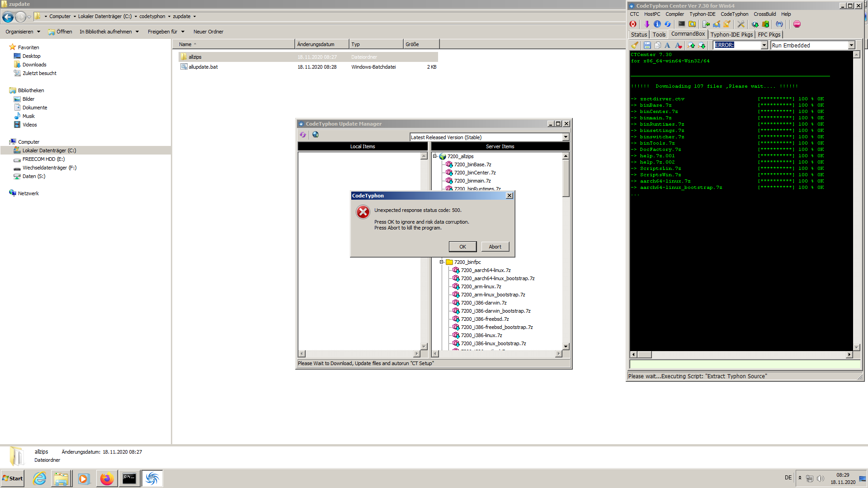Viewport: 868px width, 488px height.
Task: Open the ERROR: search combo box dropdown
Action: tap(764, 45)
